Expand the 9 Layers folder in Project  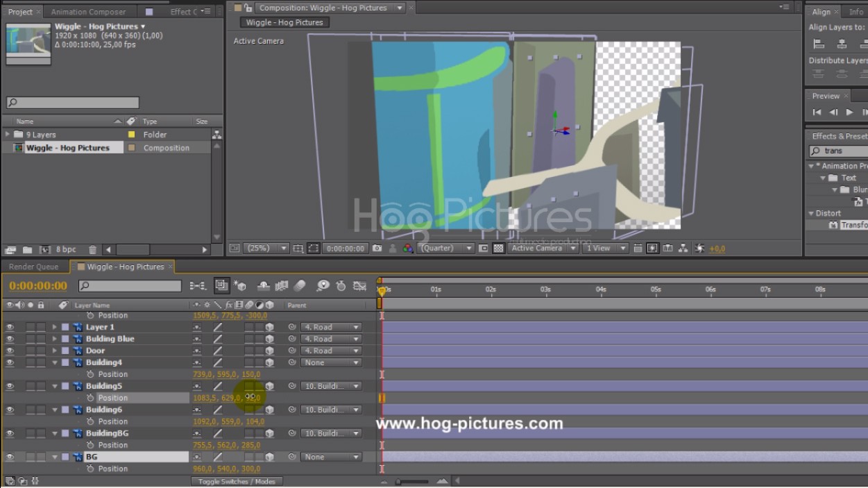[8, 135]
